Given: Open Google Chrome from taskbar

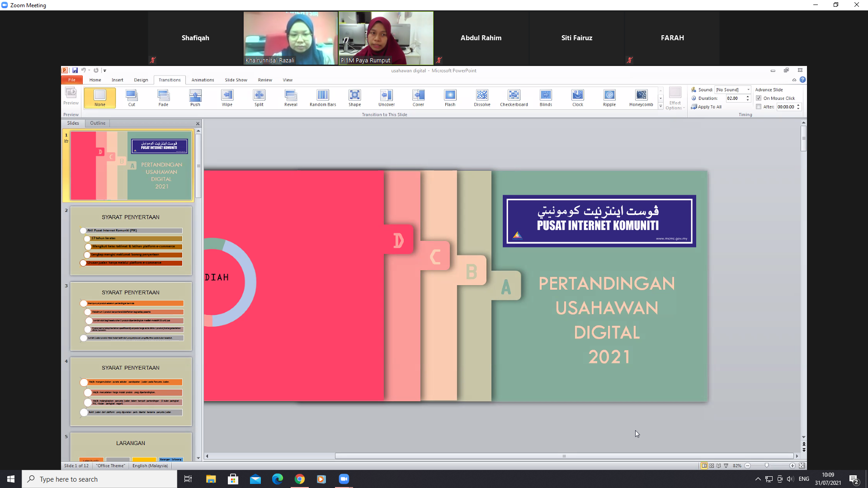Looking at the screenshot, I should click(x=300, y=479).
